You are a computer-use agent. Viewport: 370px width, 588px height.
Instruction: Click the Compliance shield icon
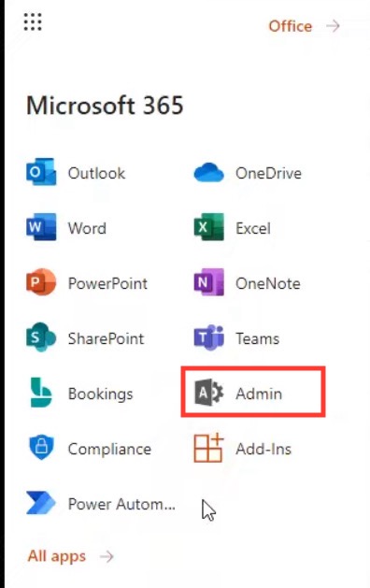tap(41, 448)
